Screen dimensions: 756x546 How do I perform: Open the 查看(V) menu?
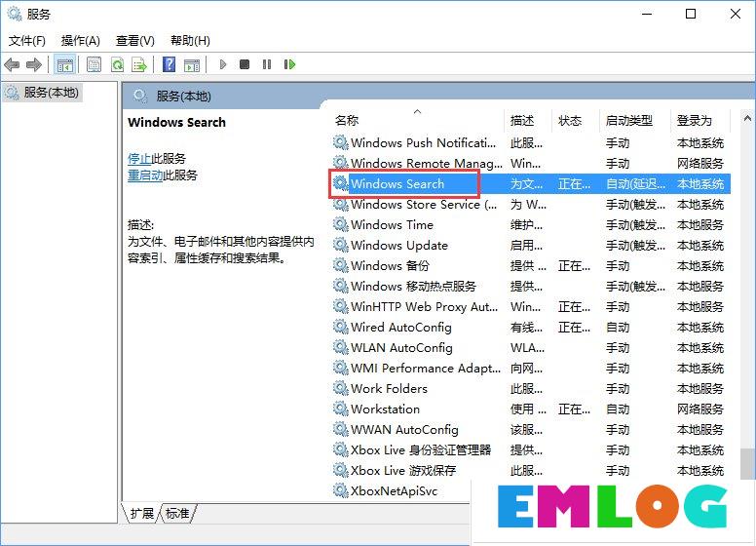tap(135, 41)
